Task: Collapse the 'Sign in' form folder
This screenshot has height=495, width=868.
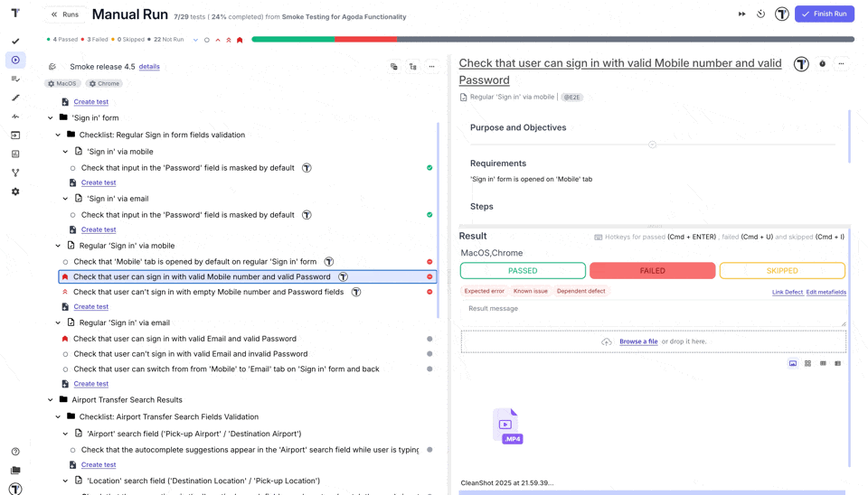Action: click(x=51, y=118)
